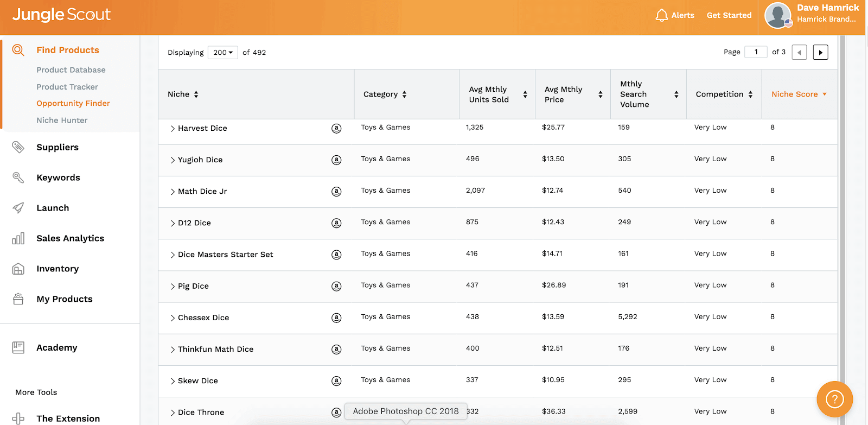Open Amazon icon for Harvest Dice
Screen dimensions: 868x425
[336, 129]
